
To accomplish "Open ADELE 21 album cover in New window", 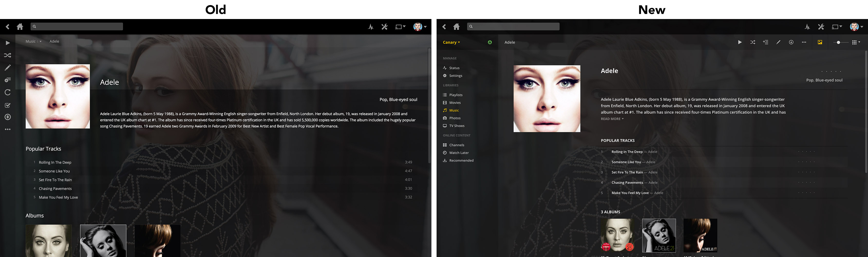I will [x=659, y=235].
